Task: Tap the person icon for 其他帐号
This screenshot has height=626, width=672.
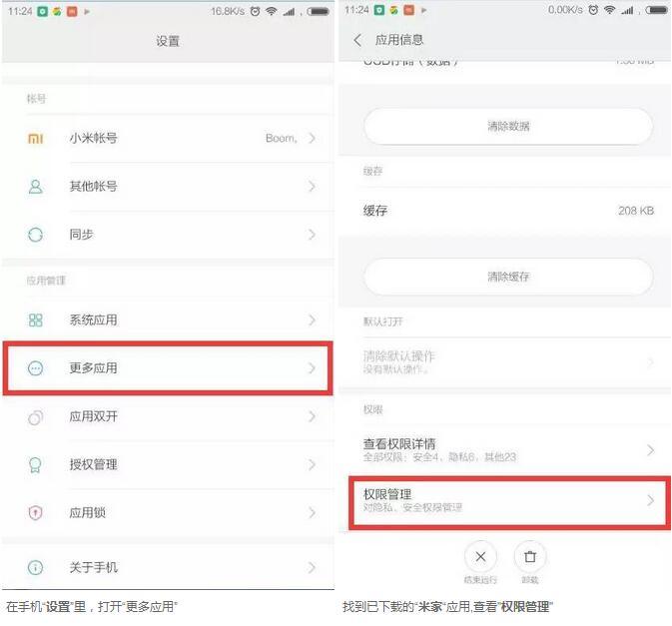Action: tap(36, 187)
